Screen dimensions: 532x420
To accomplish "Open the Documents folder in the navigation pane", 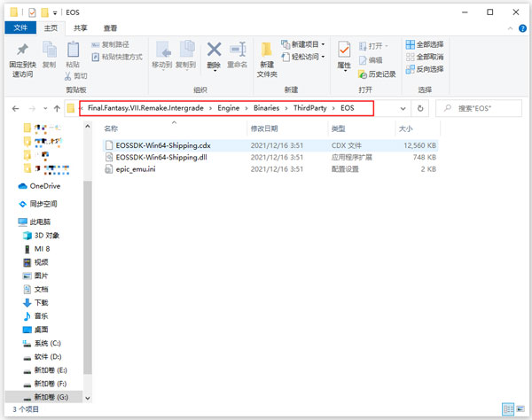I will coord(35,289).
